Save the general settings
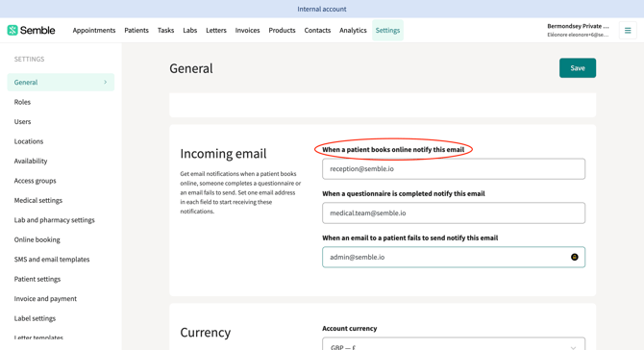 (x=577, y=67)
